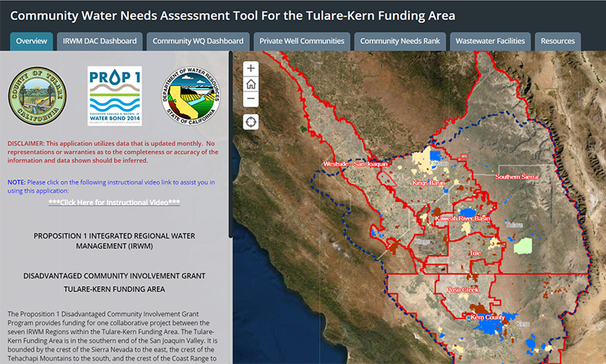Click the Department of Water Resources seal
This screenshot has width=606, height=364.
pyautogui.click(x=191, y=95)
